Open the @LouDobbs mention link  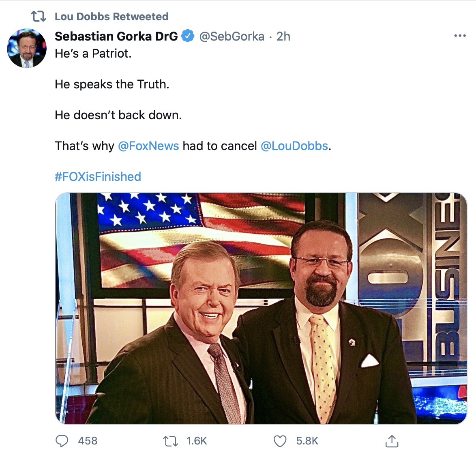tap(294, 146)
